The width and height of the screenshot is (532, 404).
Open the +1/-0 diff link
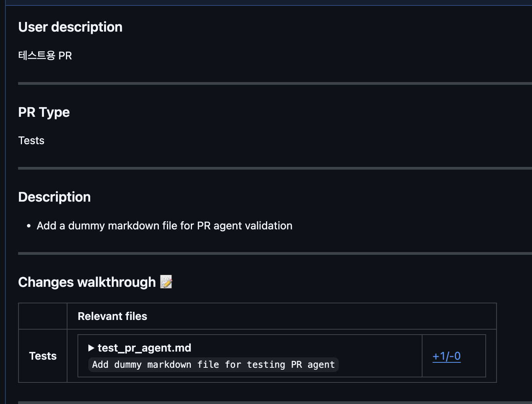446,356
